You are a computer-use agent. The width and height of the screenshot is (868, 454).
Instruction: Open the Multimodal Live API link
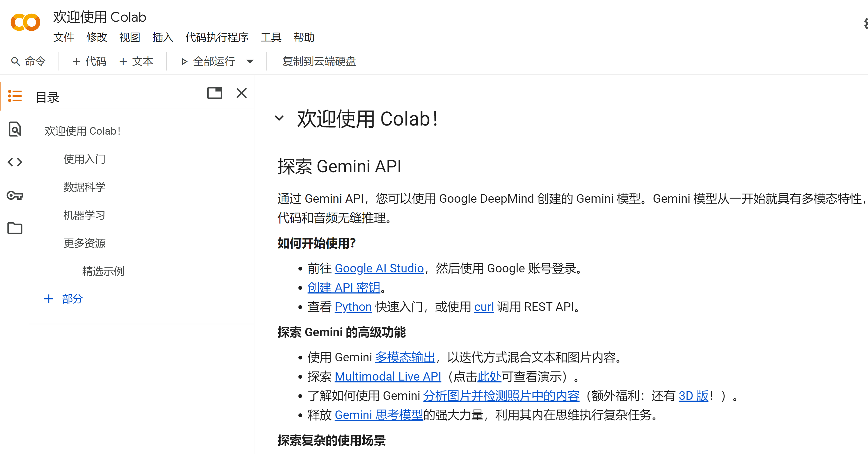click(388, 376)
